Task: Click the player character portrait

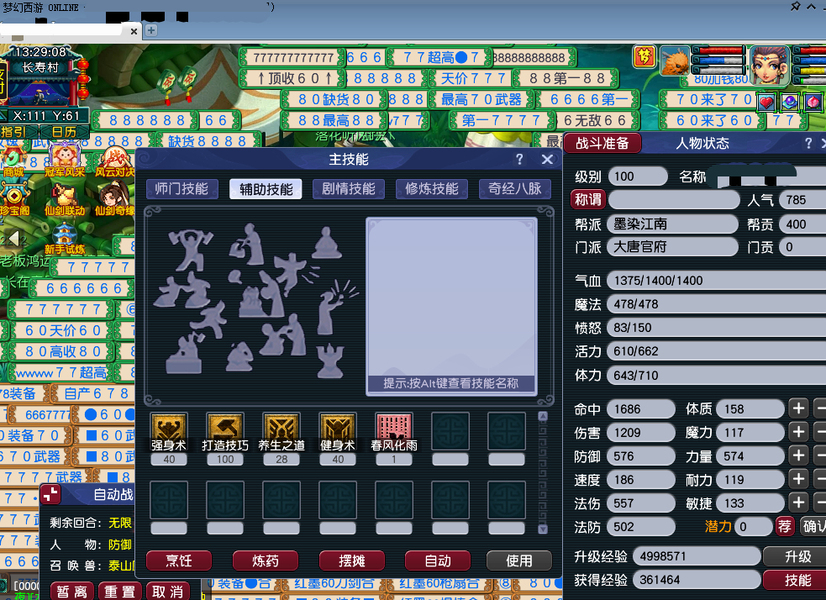Action: [x=770, y=65]
